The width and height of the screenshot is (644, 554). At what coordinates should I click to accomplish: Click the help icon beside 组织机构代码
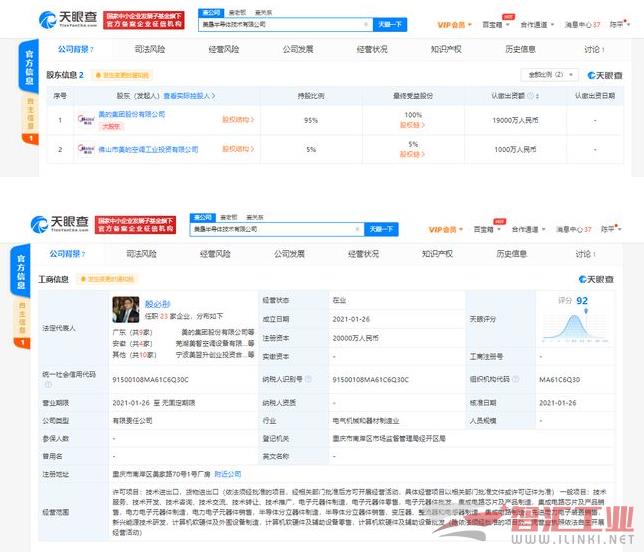point(515,379)
